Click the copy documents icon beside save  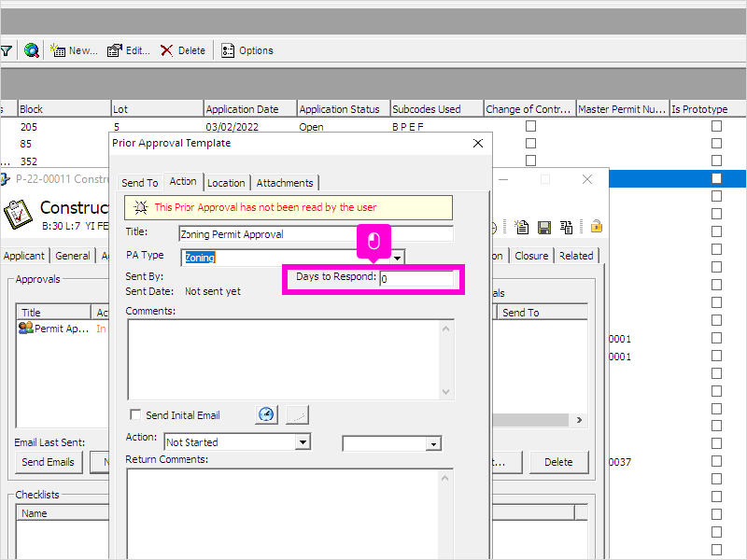pyautogui.click(x=567, y=227)
